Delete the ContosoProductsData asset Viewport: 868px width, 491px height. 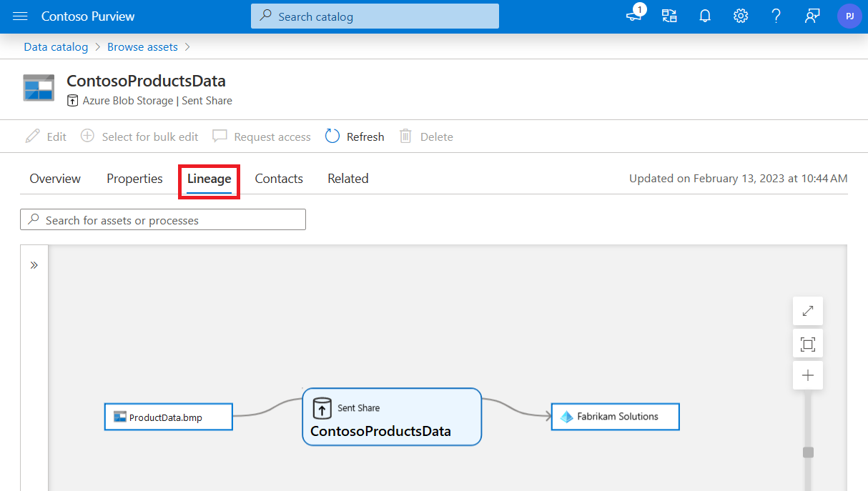pyautogui.click(x=426, y=137)
